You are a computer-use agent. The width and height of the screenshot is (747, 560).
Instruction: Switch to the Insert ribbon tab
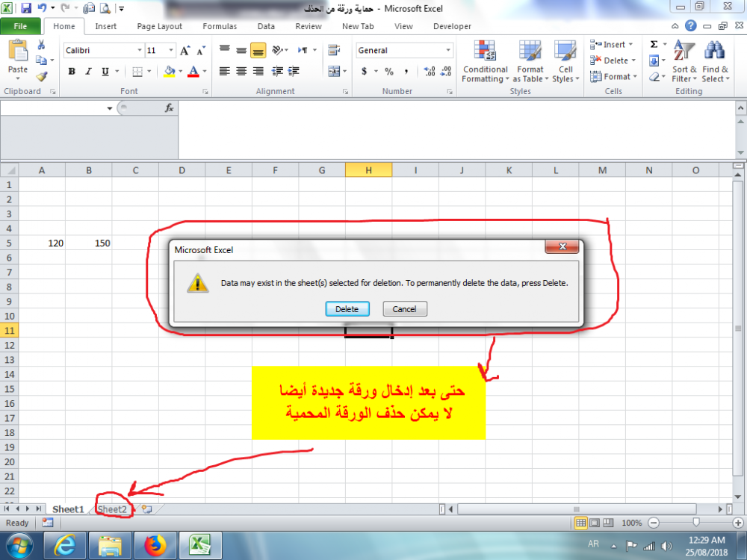(105, 26)
